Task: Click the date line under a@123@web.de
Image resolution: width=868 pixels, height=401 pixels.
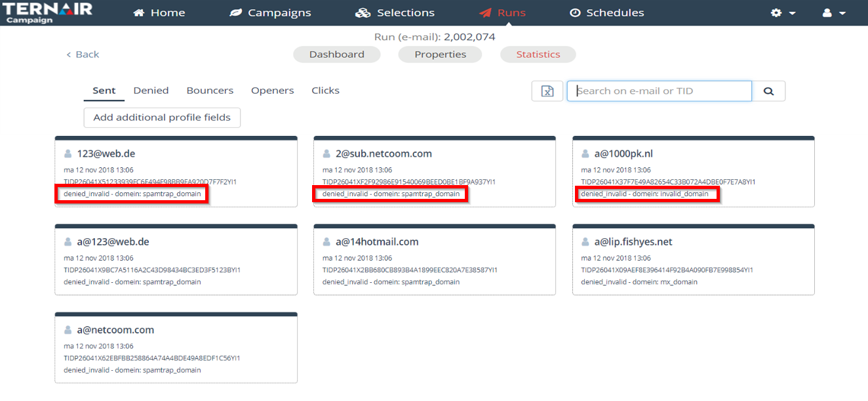Action: pyautogui.click(x=98, y=258)
